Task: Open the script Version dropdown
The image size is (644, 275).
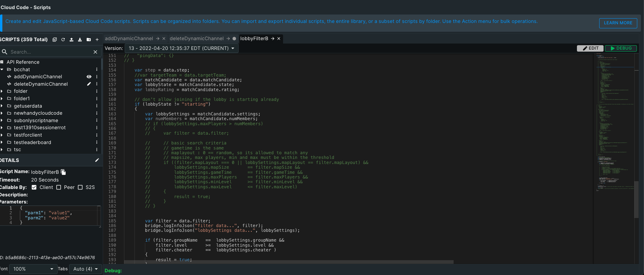Action: tap(182, 48)
